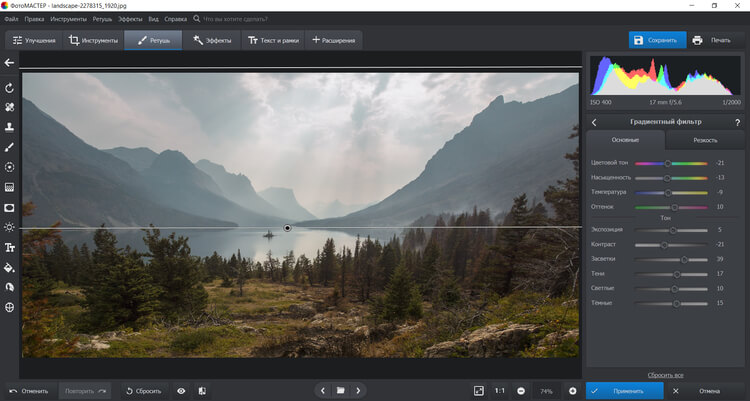750x401 pixels.
Task: Select the paint bucket fill tool
Action: 9,267
